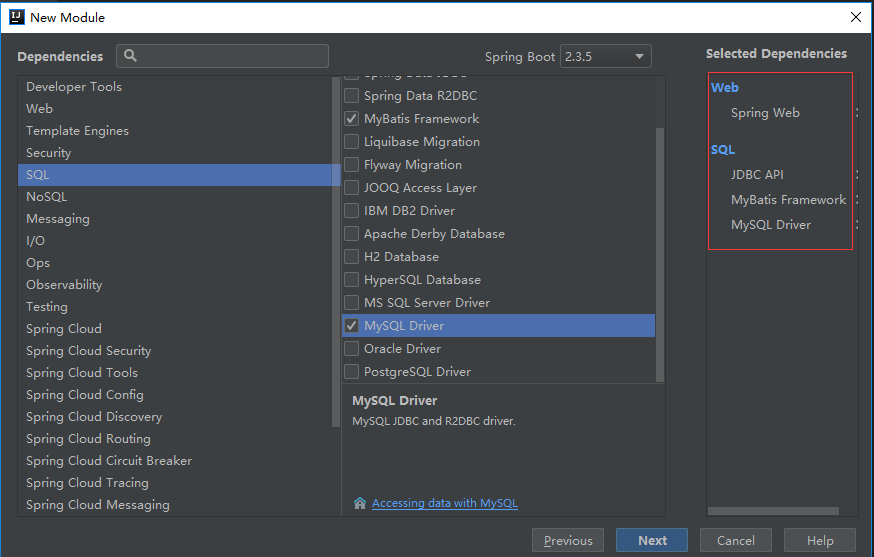Click the search magnifier icon

pos(130,56)
